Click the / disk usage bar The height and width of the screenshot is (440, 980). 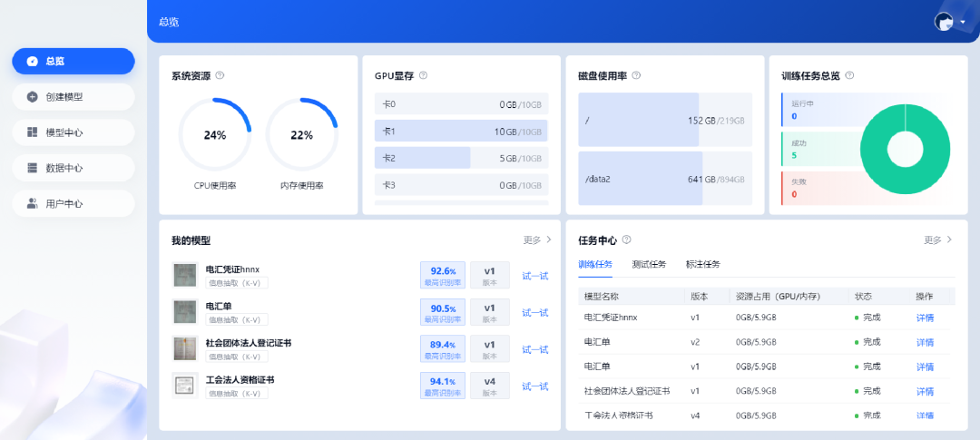pyautogui.click(x=665, y=120)
